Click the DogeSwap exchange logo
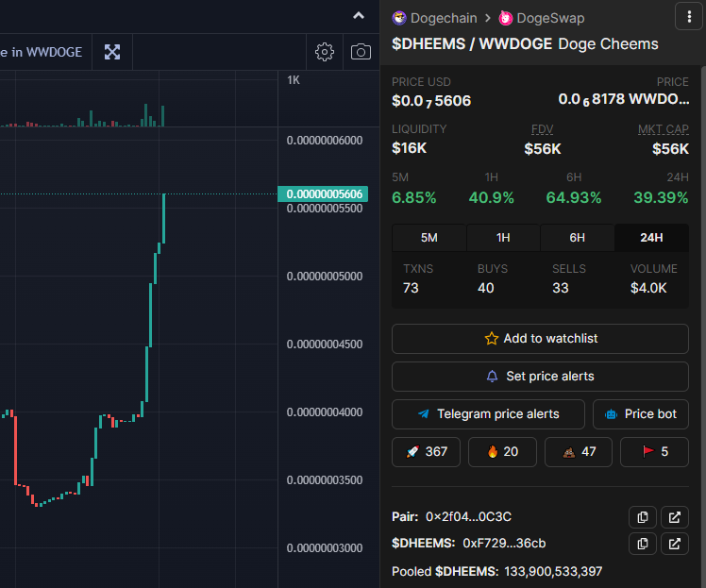The width and height of the screenshot is (706, 588). 506,18
